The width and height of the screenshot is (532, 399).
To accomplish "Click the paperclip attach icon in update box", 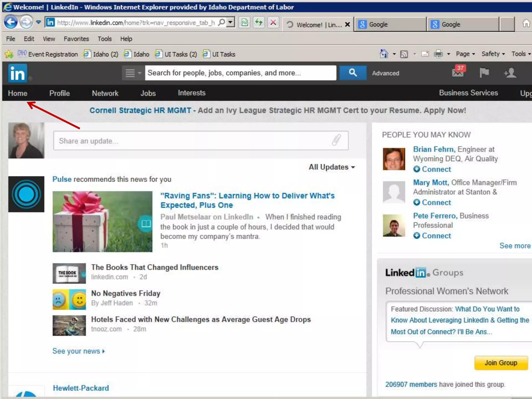I will click(336, 140).
